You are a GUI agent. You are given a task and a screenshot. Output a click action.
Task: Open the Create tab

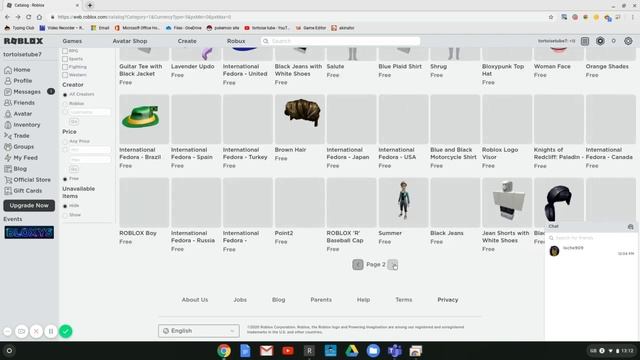[187, 41]
